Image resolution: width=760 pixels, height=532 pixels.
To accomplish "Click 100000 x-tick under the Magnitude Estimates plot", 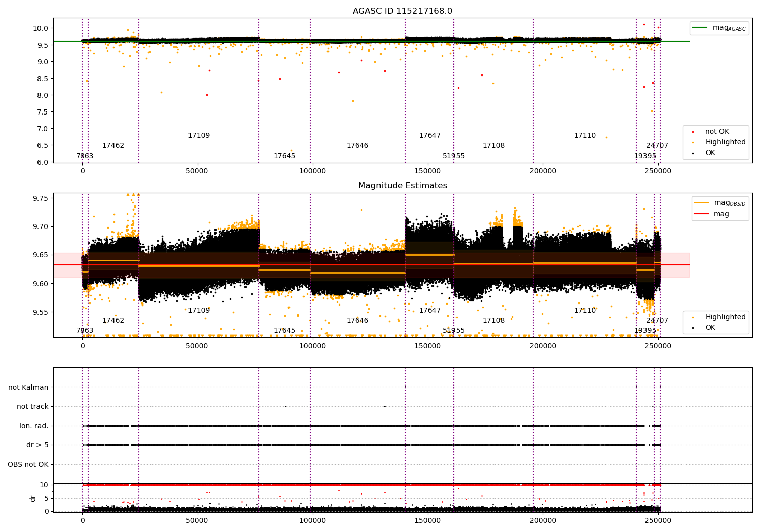I will (x=313, y=346).
